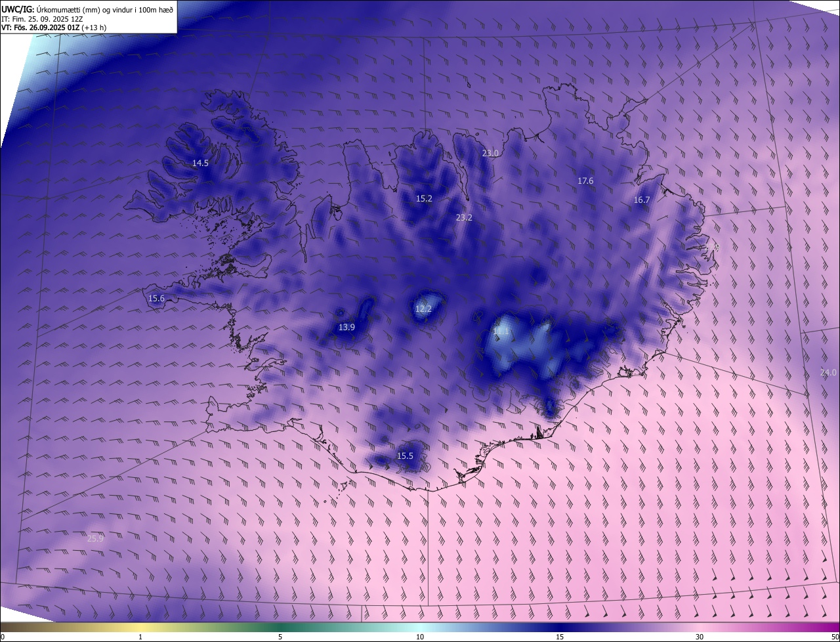840x642 pixels.
Task: Click the 16.7 value label
Action: click(x=642, y=200)
